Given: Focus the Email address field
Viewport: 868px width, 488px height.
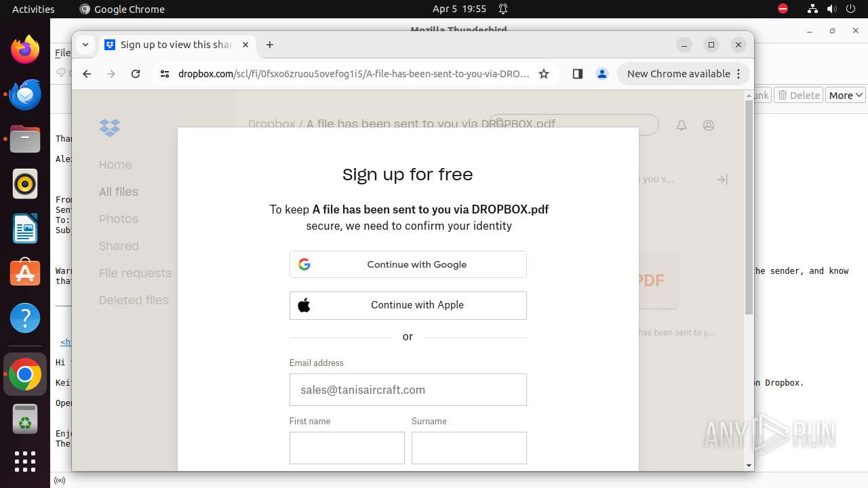Looking at the screenshot, I should click(408, 390).
